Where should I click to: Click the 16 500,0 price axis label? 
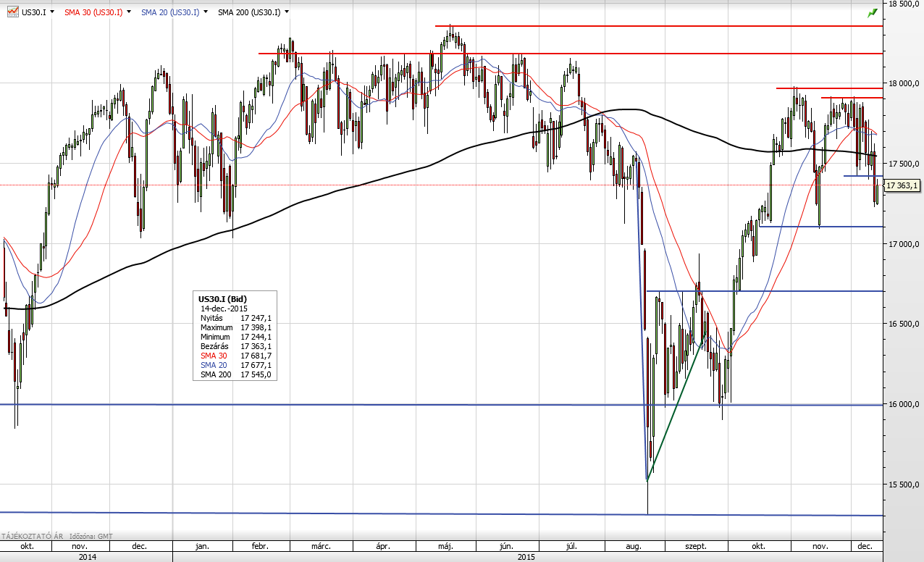(x=904, y=324)
